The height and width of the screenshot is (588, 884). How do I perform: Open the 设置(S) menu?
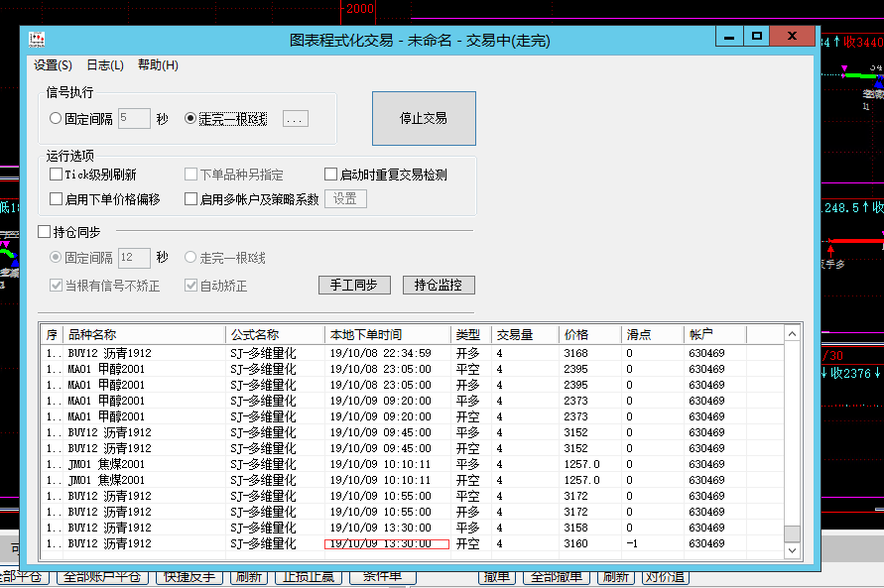(53, 65)
